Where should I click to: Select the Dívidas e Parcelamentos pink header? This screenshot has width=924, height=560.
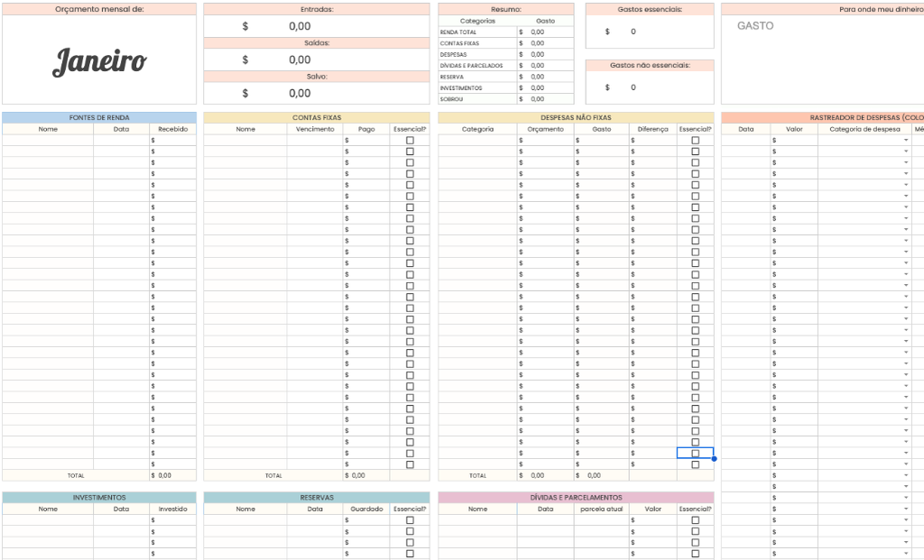(576, 497)
